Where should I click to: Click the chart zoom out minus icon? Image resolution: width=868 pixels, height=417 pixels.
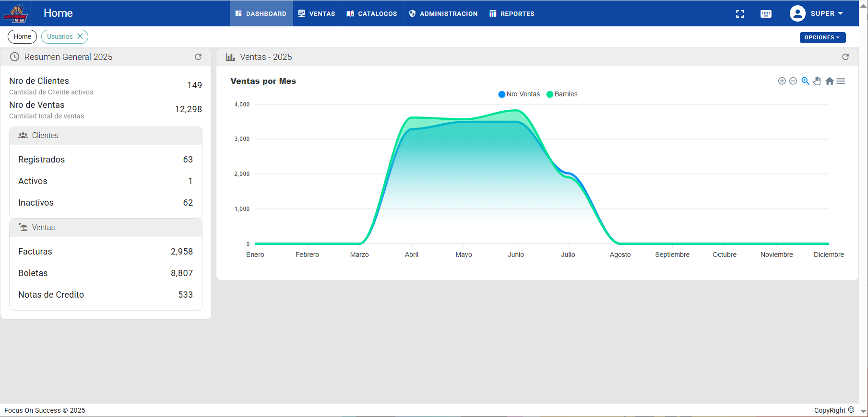click(793, 81)
